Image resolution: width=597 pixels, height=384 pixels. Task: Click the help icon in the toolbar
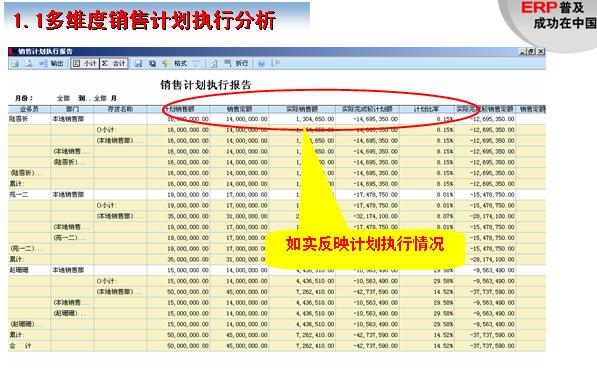click(x=261, y=64)
